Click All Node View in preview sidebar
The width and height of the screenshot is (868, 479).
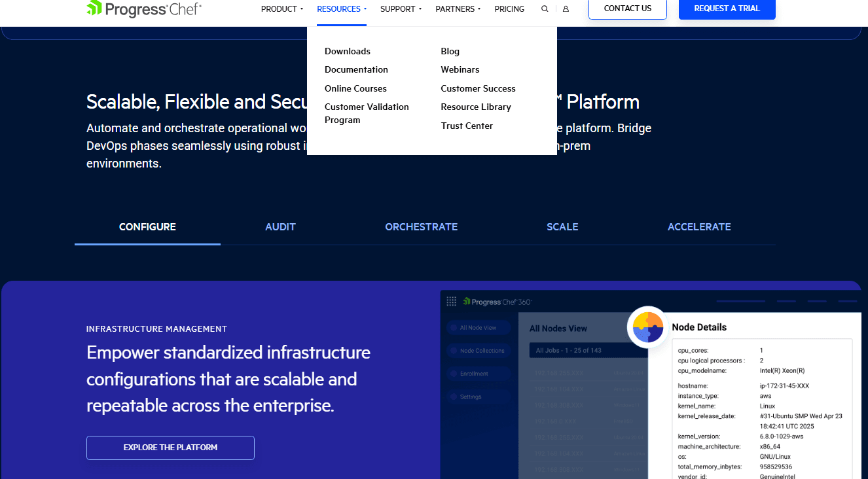478,328
